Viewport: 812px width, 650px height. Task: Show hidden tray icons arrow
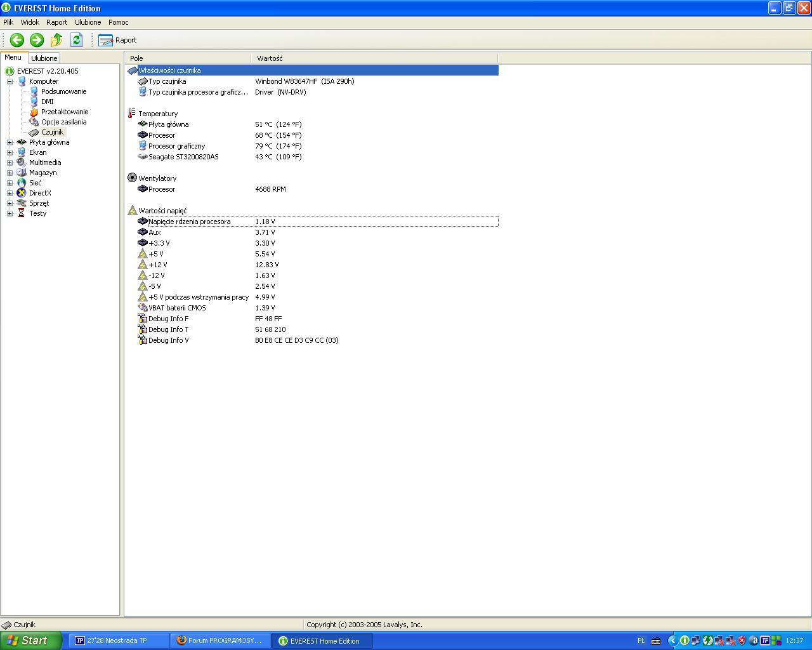click(673, 641)
